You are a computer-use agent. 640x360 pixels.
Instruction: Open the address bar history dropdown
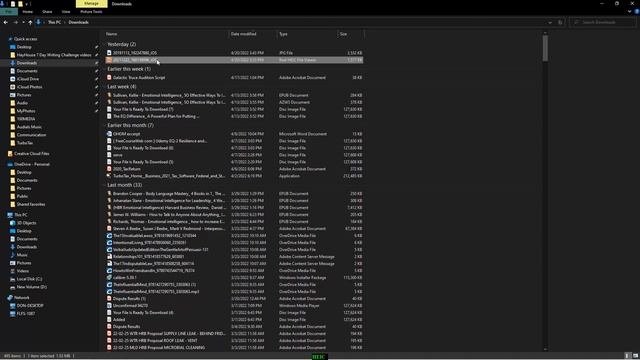pos(550,22)
